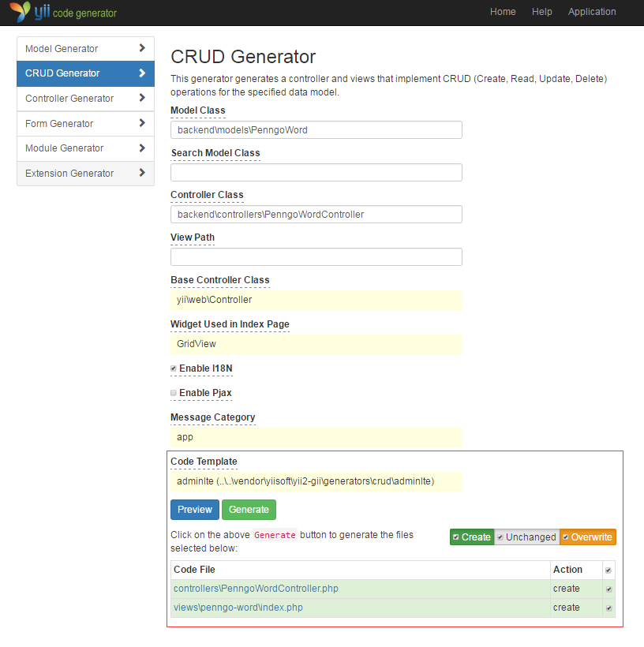This screenshot has height=647, width=644.
Task: Click the Code File column header
Action: coord(194,570)
